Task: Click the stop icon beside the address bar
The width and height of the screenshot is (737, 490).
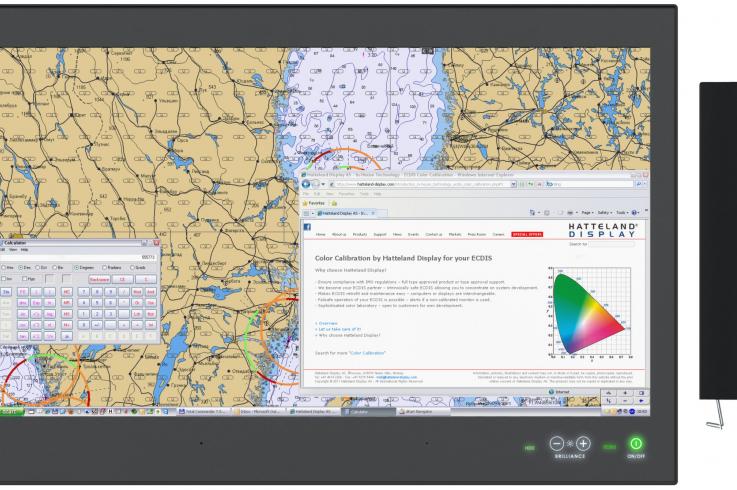Action: (x=539, y=184)
